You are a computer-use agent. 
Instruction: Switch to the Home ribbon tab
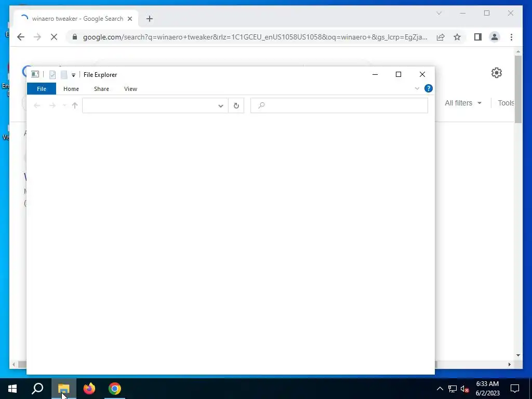[x=71, y=89]
